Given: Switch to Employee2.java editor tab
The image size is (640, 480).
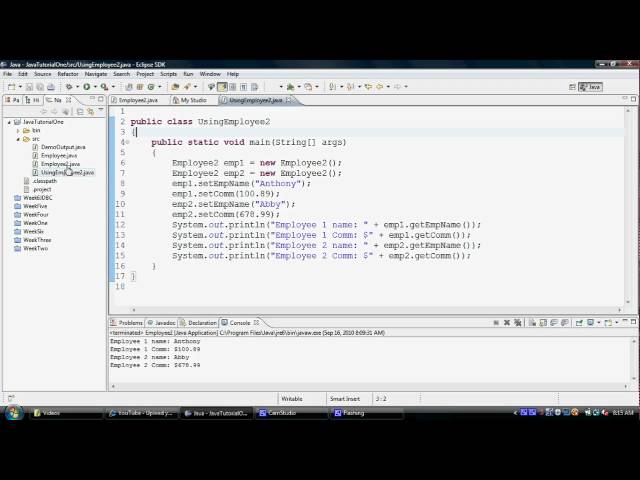Looking at the screenshot, I should point(138,100).
